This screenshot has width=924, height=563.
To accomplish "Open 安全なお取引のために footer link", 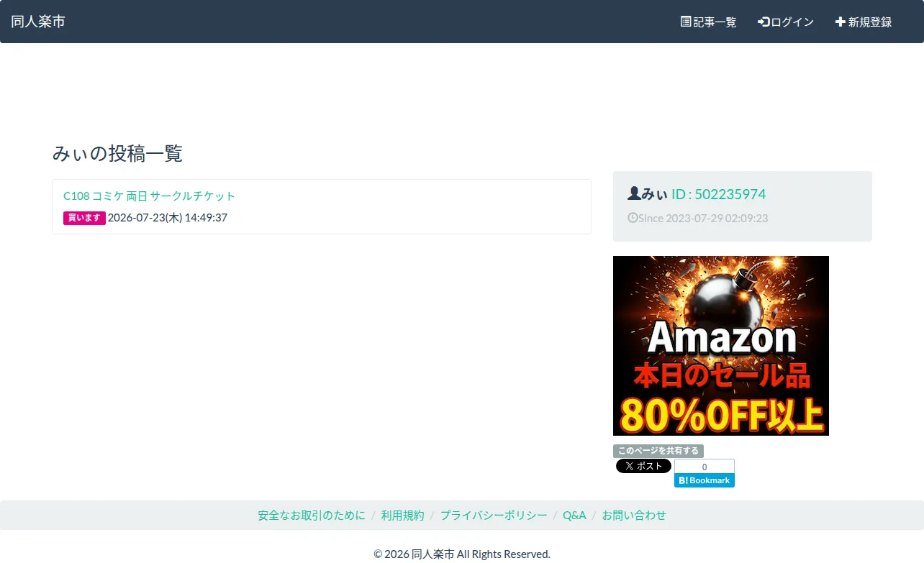I will click(x=312, y=515).
